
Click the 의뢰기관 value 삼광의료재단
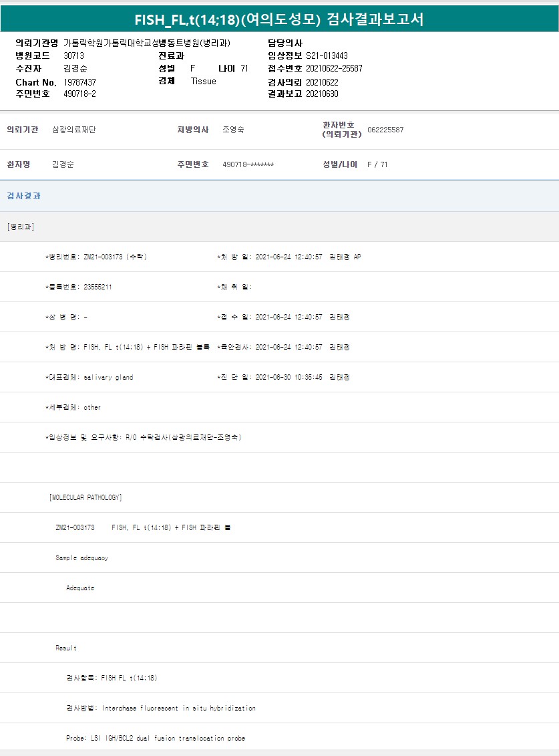(x=73, y=130)
